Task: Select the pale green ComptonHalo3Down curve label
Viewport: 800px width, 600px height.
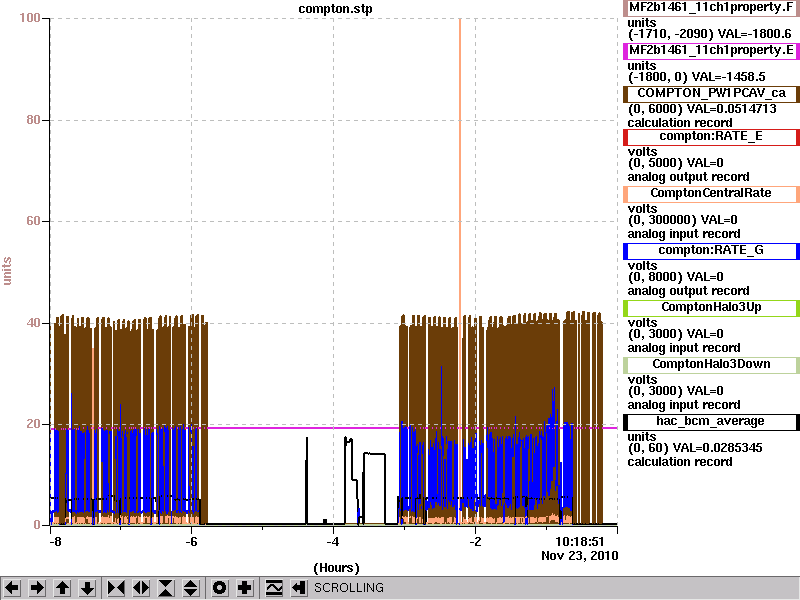Action: (711, 364)
